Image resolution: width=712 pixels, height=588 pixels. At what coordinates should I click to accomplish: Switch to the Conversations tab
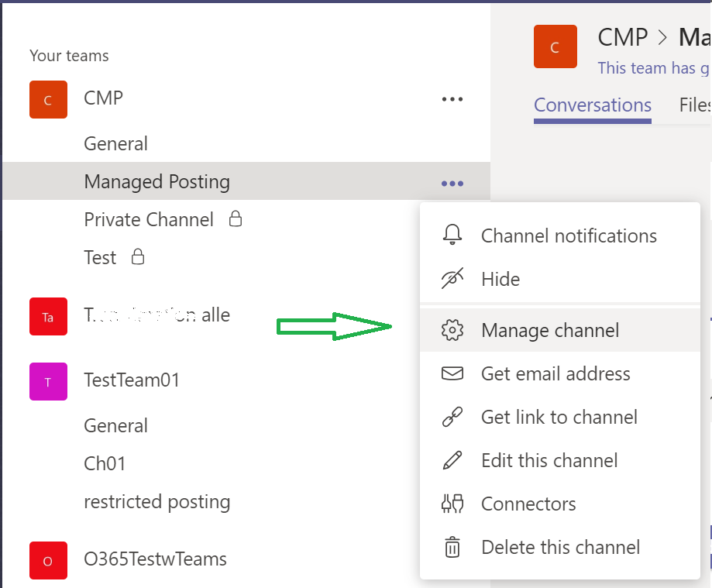(x=592, y=105)
